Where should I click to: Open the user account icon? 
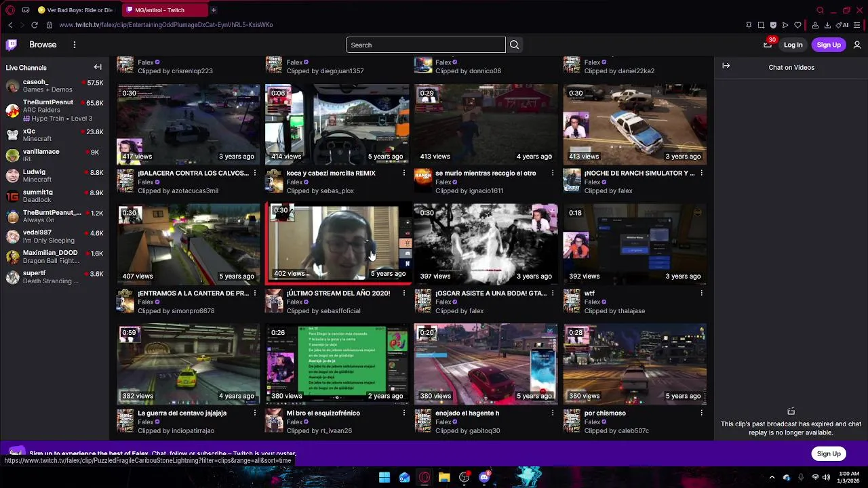pos(857,45)
